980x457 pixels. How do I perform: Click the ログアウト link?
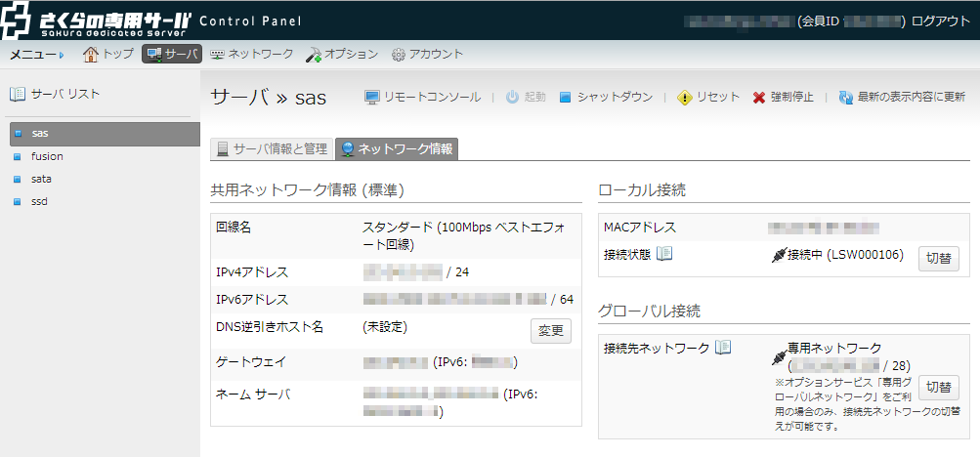click(x=940, y=21)
